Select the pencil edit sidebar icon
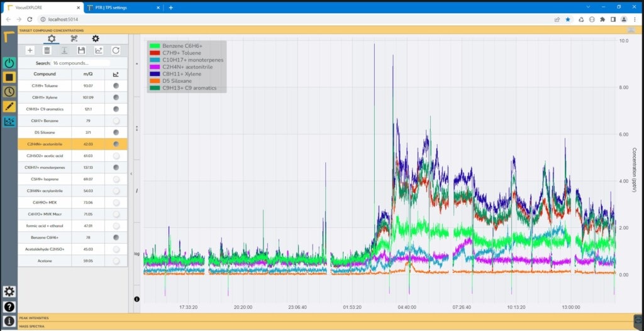The image size is (644, 331). (x=9, y=106)
